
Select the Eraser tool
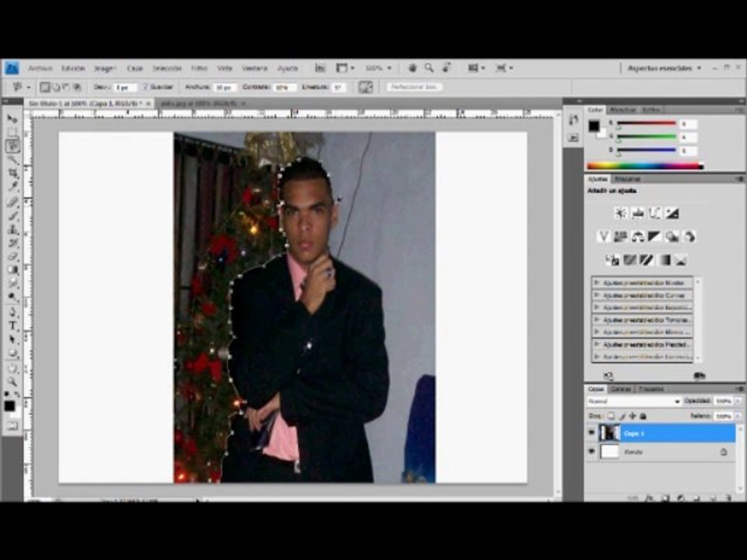(12, 257)
